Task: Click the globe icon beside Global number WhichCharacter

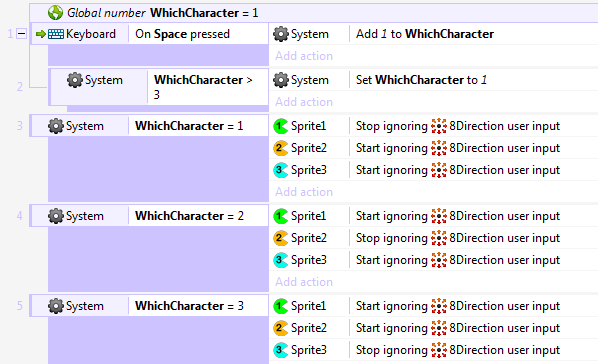Action: (x=55, y=13)
